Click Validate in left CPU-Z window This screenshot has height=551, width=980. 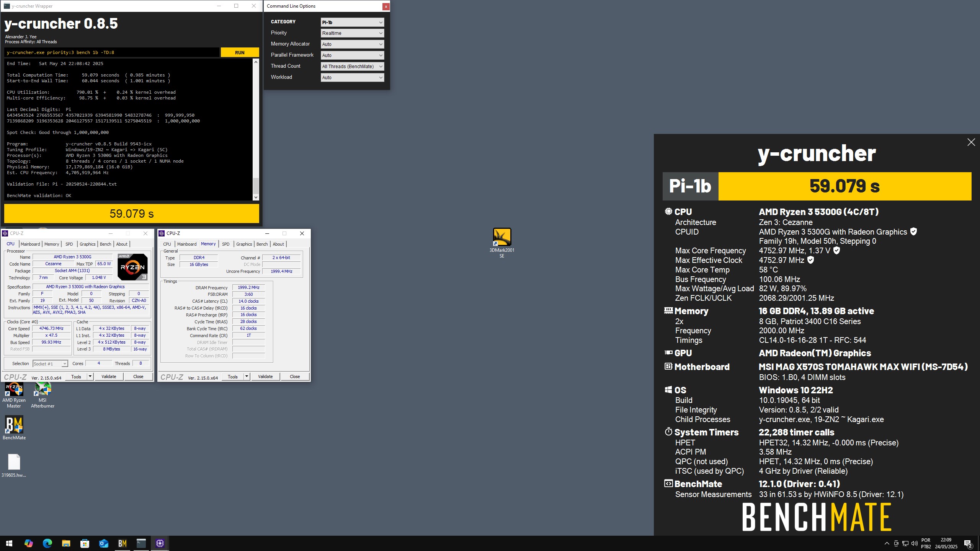coord(109,377)
